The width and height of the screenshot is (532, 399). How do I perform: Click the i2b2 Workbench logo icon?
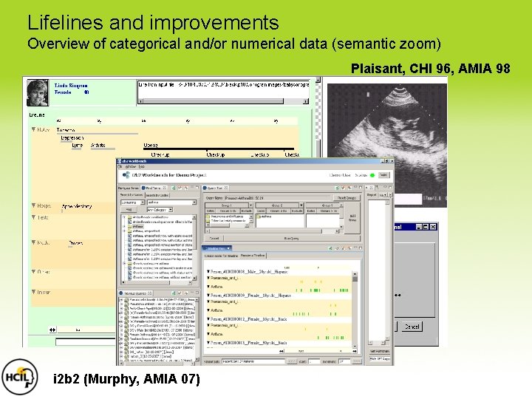pos(126,175)
